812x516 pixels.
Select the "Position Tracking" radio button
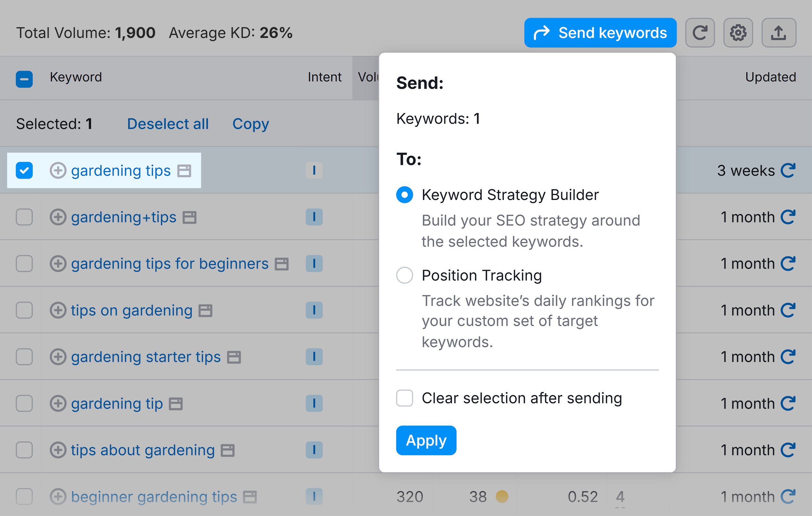[x=404, y=275]
